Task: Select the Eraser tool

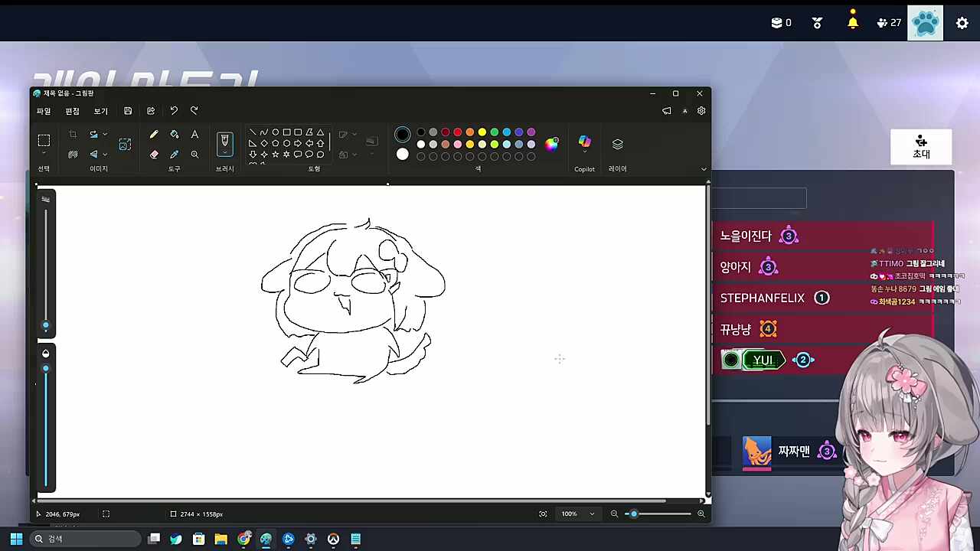Action: point(154,155)
